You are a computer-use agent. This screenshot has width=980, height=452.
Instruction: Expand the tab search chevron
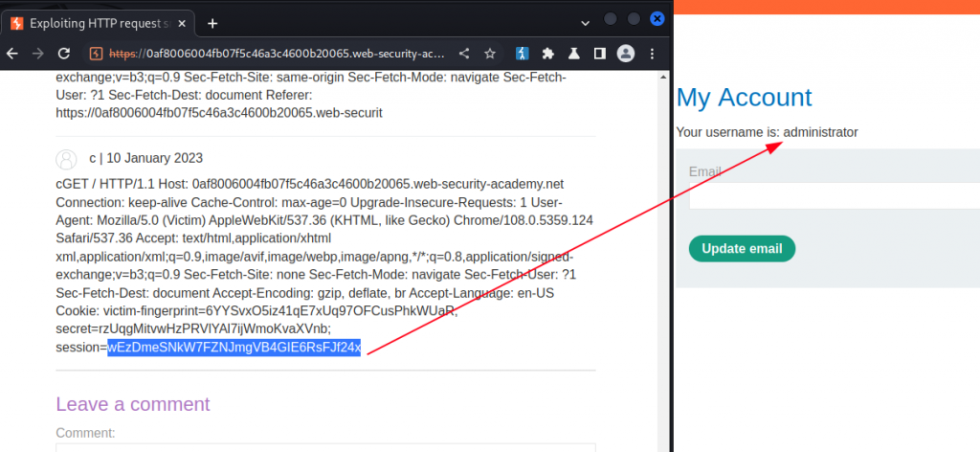click(585, 23)
